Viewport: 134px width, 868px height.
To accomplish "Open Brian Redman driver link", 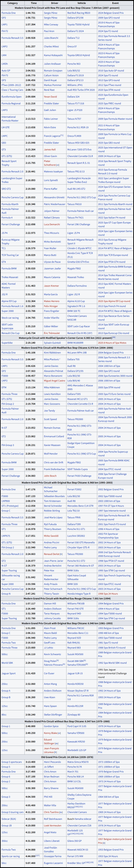I will pyautogui.click(x=51, y=776).
